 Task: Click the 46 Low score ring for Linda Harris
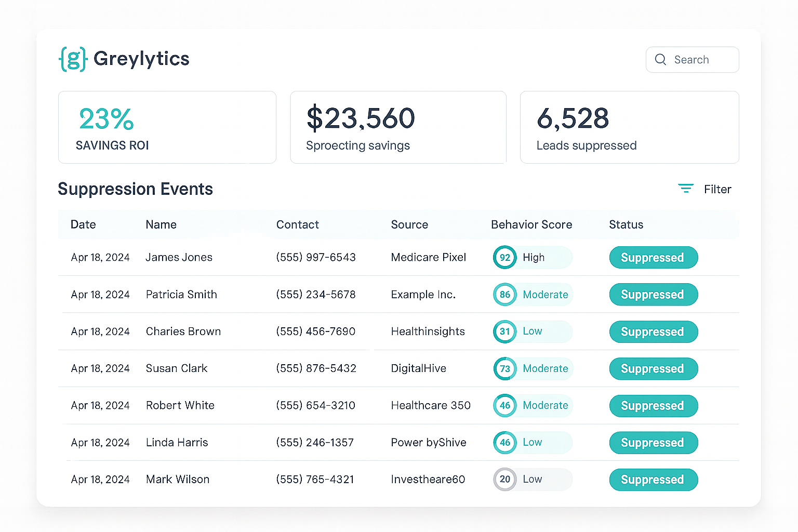tap(504, 443)
